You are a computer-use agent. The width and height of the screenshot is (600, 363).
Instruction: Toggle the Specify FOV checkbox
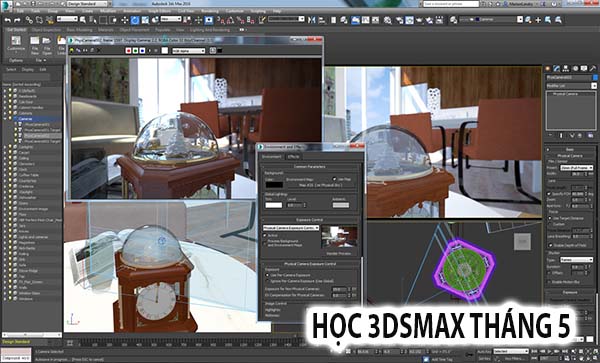tap(550, 194)
